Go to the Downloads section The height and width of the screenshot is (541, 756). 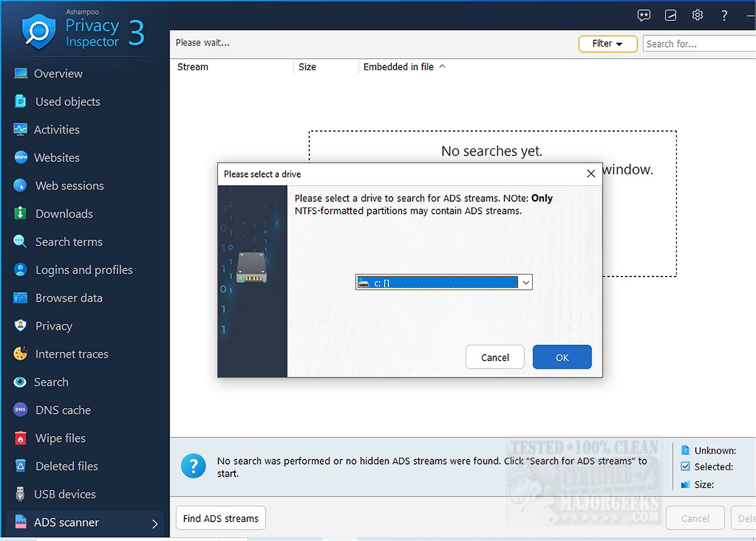coord(64,214)
